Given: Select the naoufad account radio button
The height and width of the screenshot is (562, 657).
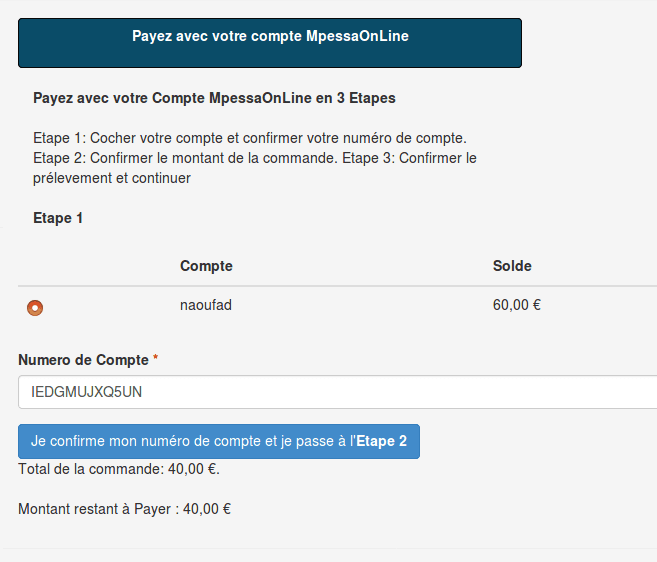Looking at the screenshot, I should [x=35, y=308].
